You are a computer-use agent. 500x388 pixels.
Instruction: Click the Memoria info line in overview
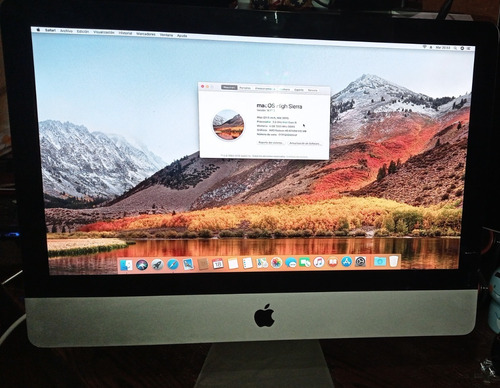(276, 126)
